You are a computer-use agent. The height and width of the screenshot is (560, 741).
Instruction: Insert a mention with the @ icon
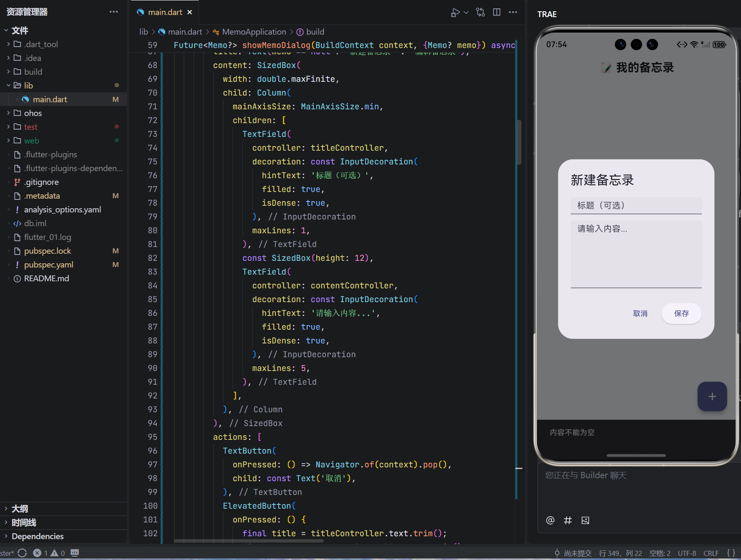pyautogui.click(x=550, y=520)
